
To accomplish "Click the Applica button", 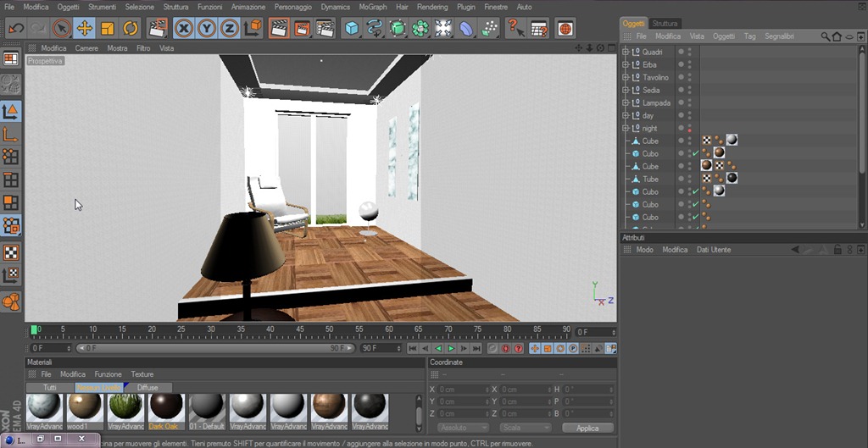I will point(588,428).
